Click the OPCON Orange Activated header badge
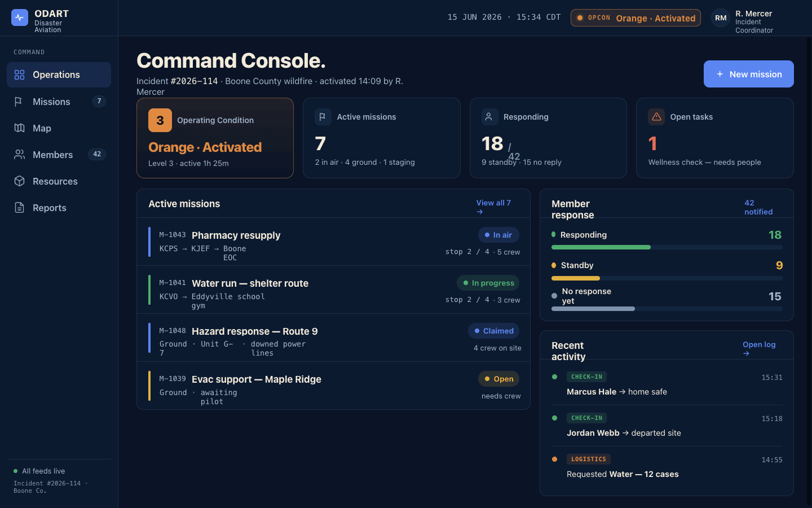Viewport: 812px width, 508px height. coord(636,18)
